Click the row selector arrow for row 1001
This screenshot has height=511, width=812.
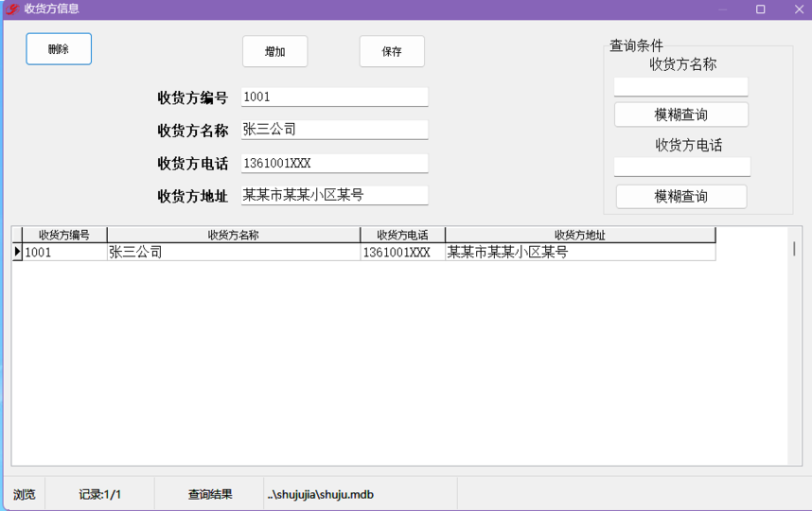pyautogui.click(x=17, y=252)
